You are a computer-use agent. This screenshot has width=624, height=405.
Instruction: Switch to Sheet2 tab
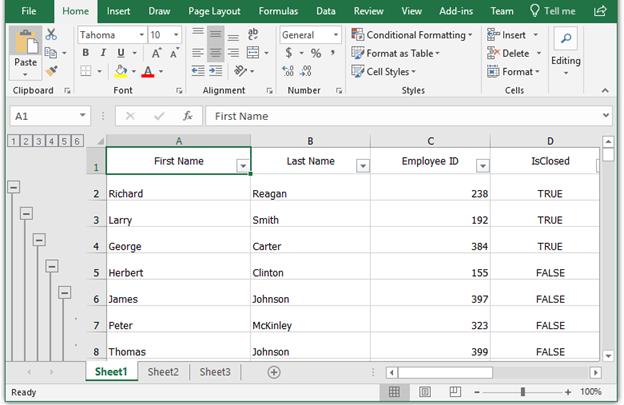[163, 372]
